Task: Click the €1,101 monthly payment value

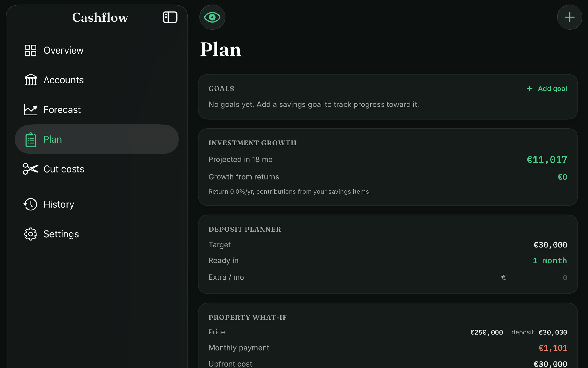Action: pos(553,348)
